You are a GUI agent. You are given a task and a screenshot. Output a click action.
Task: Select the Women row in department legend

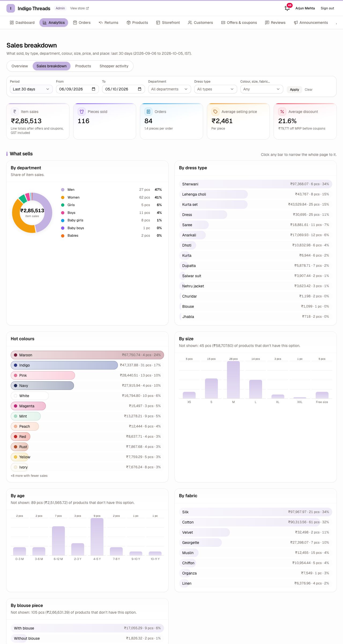111,197
